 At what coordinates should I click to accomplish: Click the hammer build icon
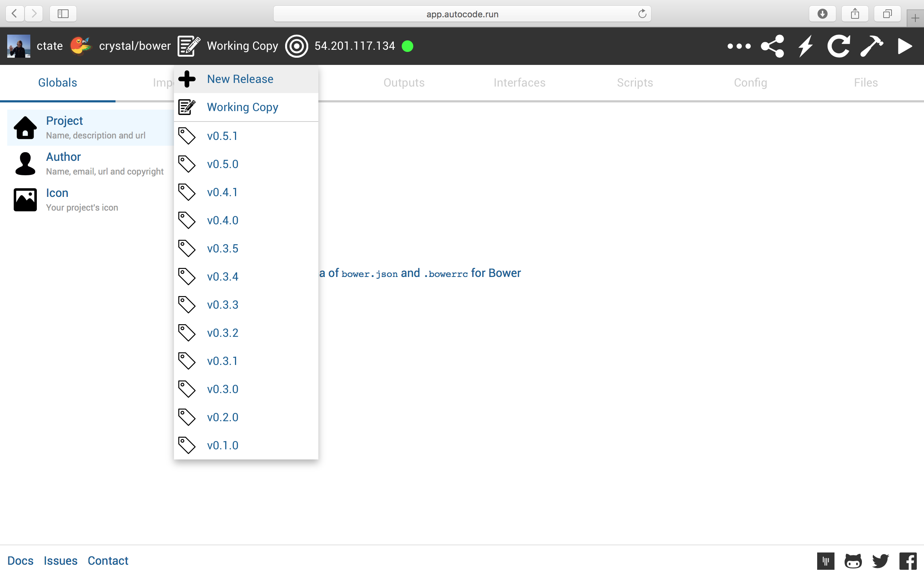pos(871,46)
